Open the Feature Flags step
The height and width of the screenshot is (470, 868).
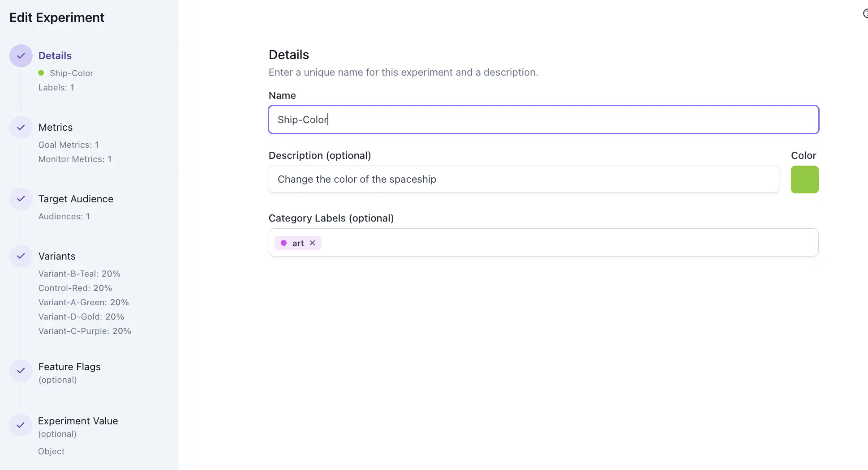(69, 367)
